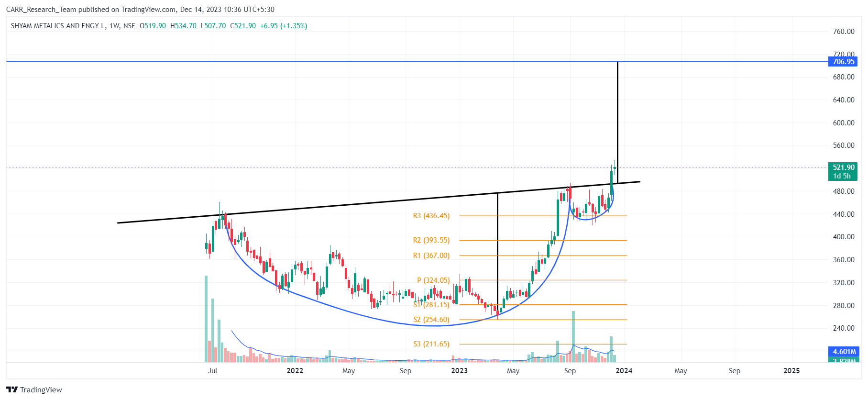Click the 680.00 price axis label

pyautogui.click(x=844, y=77)
